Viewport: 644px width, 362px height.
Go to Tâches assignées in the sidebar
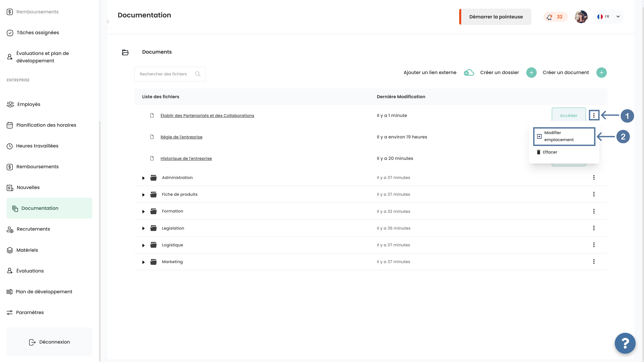pos(38,33)
